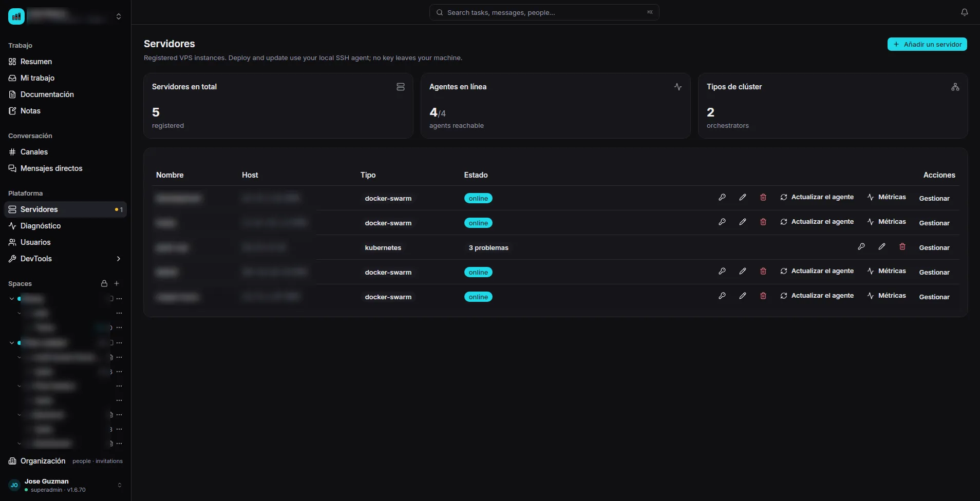Open Diagnóstico page
Image resolution: width=980 pixels, height=501 pixels.
coord(65,226)
